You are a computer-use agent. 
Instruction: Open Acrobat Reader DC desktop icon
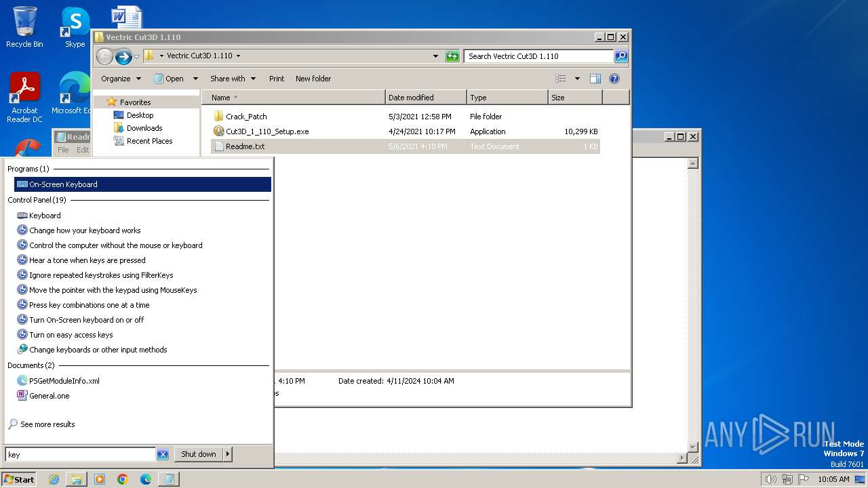point(24,98)
